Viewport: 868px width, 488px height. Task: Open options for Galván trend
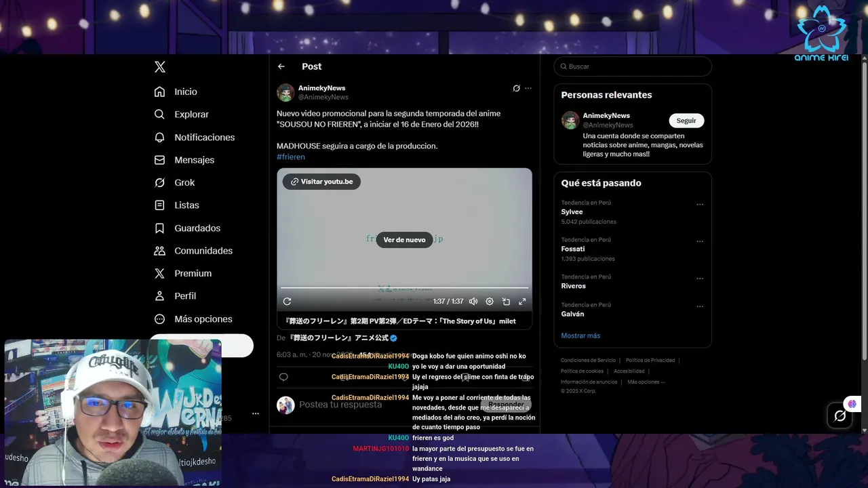[700, 306]
